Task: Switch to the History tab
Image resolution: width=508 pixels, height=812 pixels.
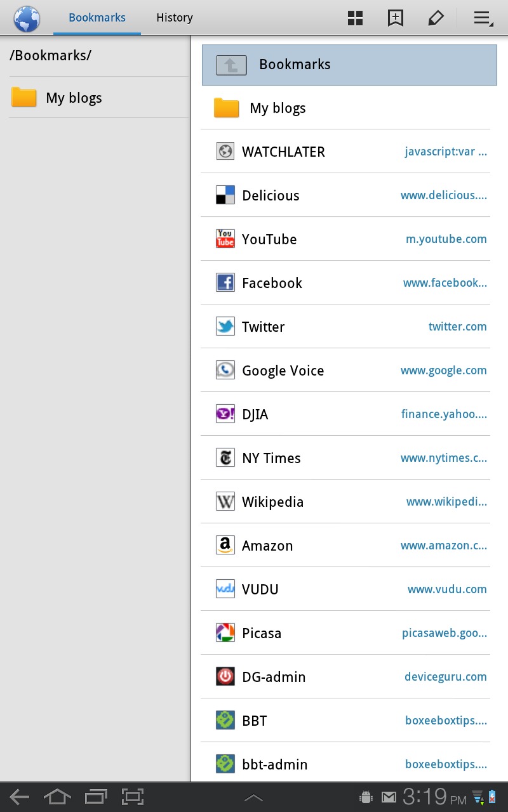Action: coord(175,18)
